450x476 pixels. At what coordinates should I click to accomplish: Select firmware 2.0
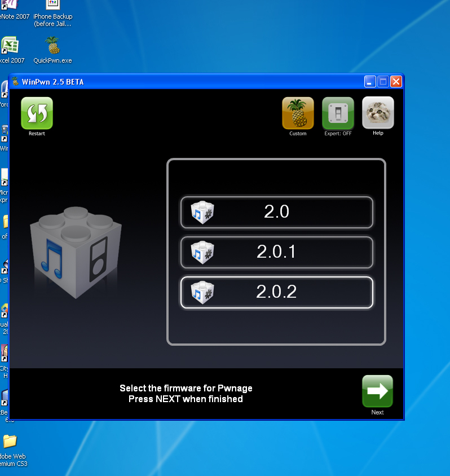coord(276,212)
